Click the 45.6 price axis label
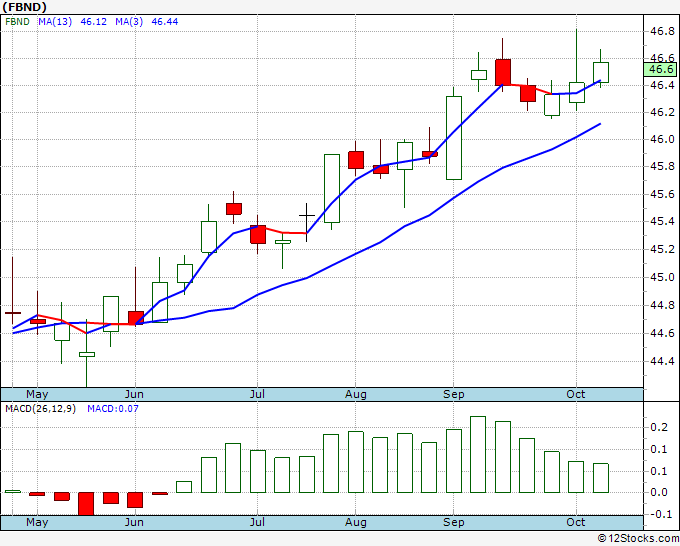 662,194
